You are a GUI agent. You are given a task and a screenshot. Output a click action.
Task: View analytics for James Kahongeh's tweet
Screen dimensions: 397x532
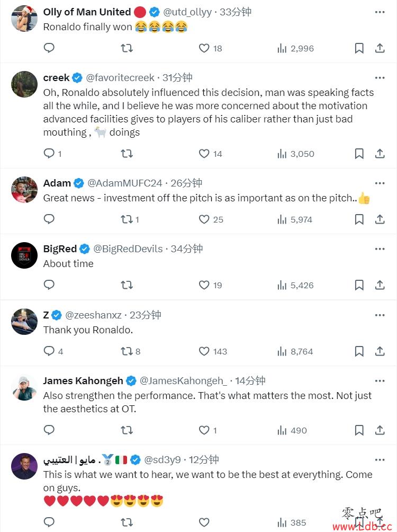tap(282, 430)
